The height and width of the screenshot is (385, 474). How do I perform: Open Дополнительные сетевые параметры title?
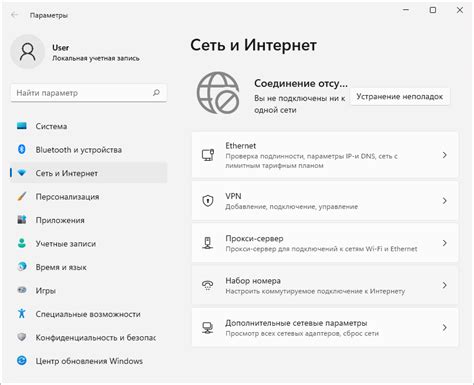point(296,323)
